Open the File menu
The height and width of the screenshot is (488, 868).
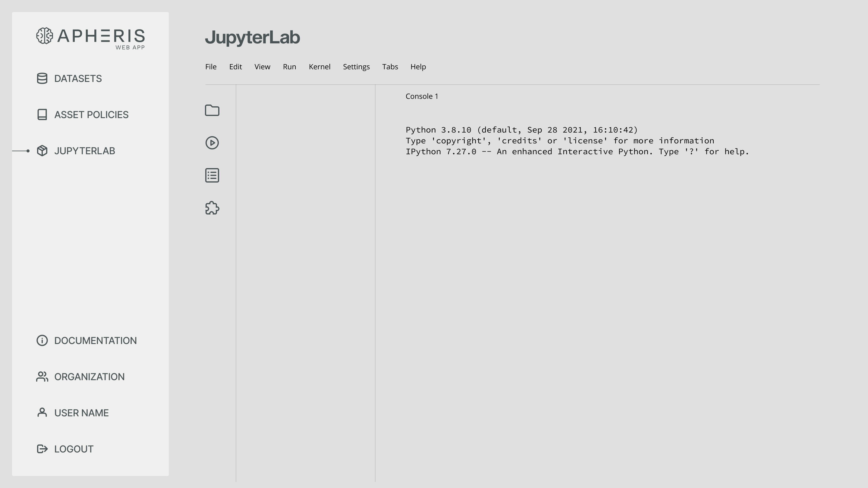click(x=211, y=66)
